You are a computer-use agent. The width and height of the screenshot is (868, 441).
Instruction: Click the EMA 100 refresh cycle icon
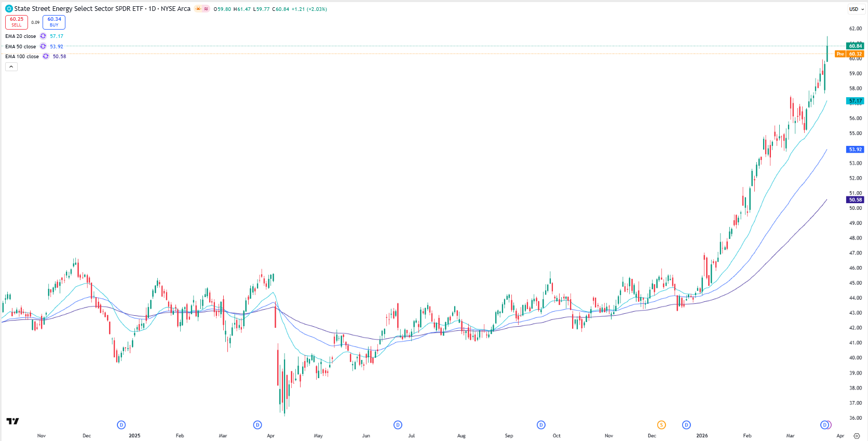[x=46, y=56]
